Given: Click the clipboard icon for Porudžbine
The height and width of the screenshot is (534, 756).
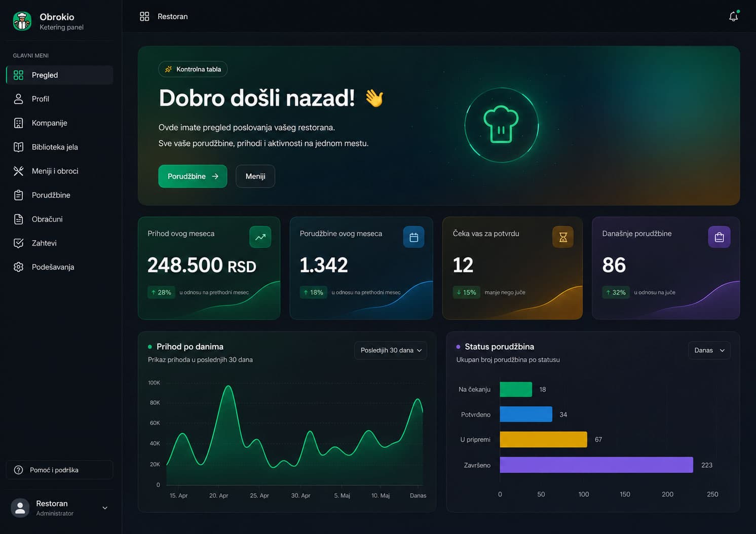Looking at the screenshot, I should tap(19, 195).
